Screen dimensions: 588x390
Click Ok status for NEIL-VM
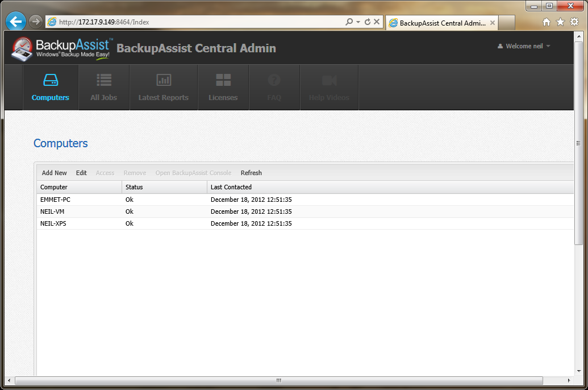130,211
